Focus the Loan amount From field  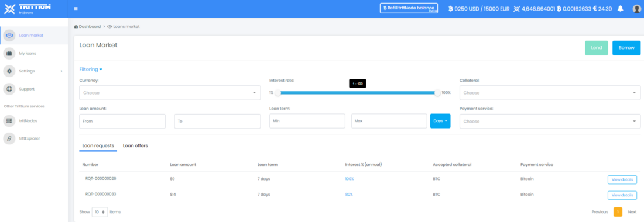(x=122, y=122)
